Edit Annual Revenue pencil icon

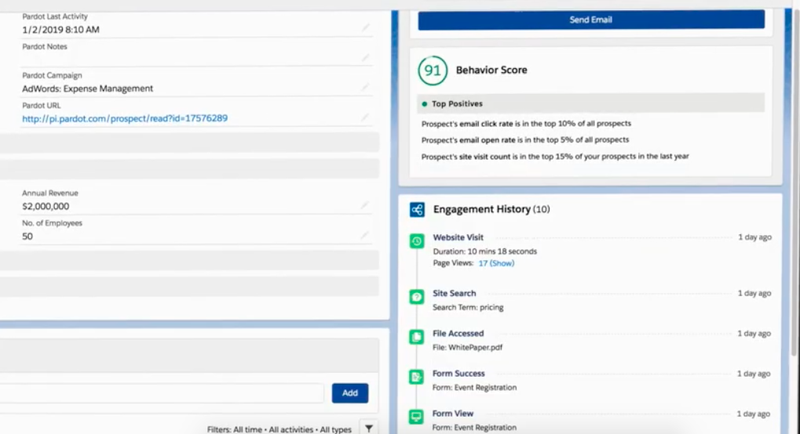pos(364,205)
